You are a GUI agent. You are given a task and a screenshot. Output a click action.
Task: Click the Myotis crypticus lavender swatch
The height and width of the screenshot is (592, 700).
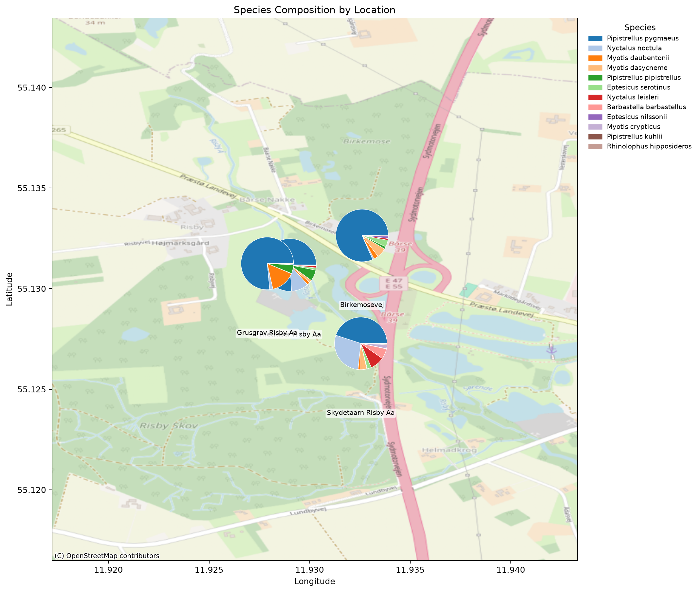pos(595,127)
